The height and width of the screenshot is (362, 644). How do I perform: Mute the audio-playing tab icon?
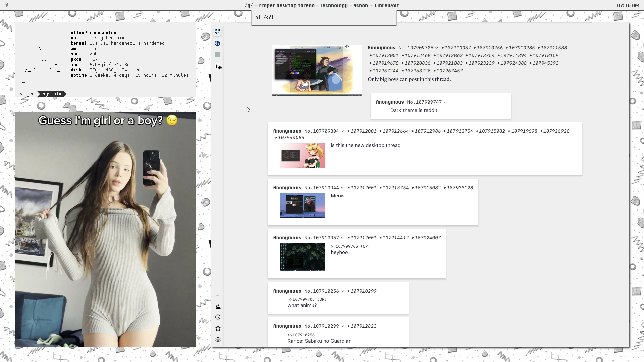tap(220, 68)
